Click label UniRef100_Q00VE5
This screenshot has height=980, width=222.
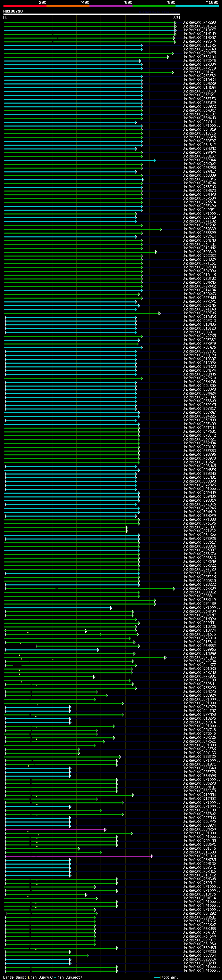pyautogui.click(x=199, y=53)
